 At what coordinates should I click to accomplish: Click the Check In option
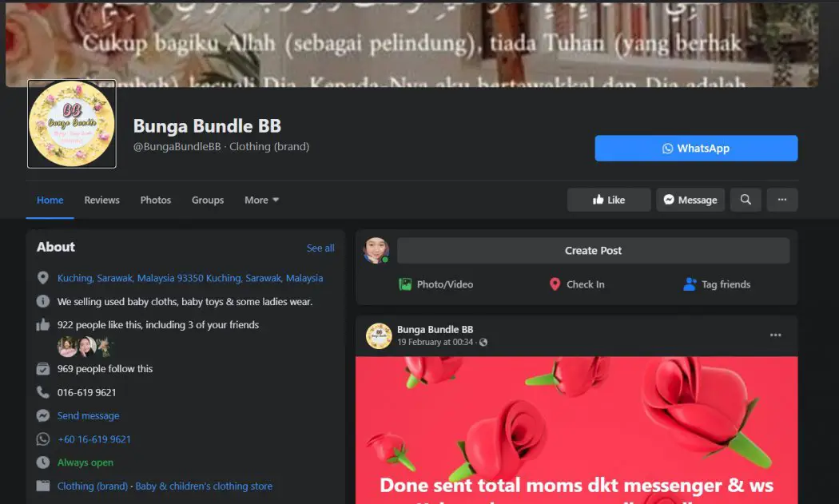click(577, 284)
